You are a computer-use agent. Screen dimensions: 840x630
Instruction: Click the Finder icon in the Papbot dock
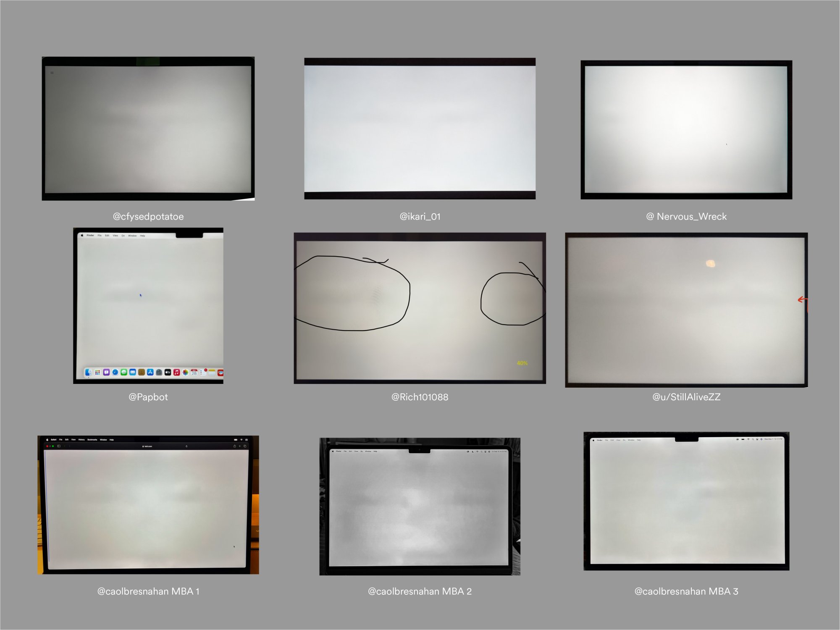tap(88, 372)
